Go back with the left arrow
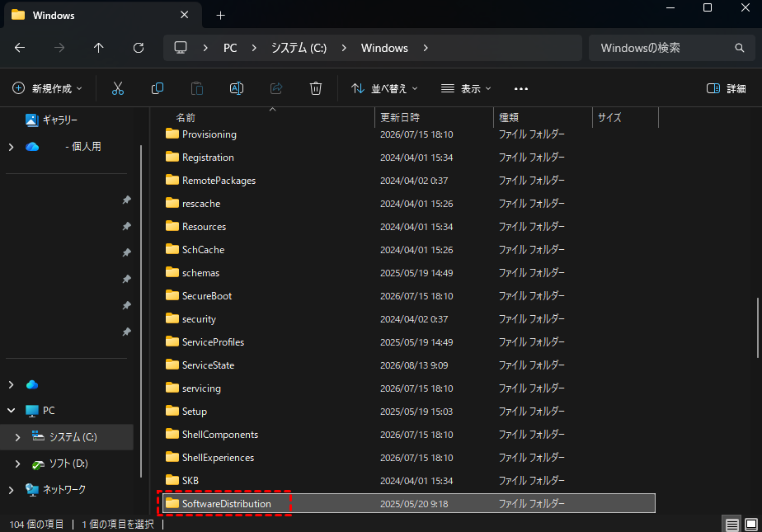 coord(20,48)
